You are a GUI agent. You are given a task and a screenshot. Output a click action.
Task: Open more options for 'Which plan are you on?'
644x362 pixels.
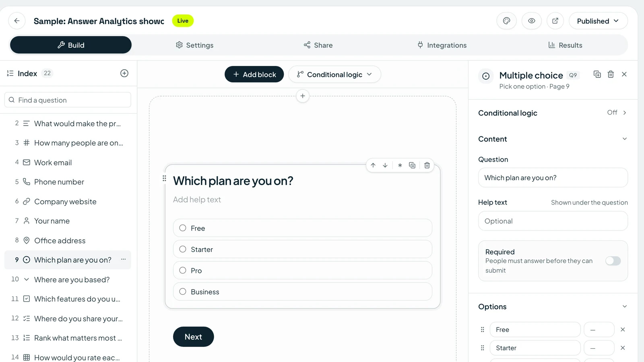[x=124, y=259]
